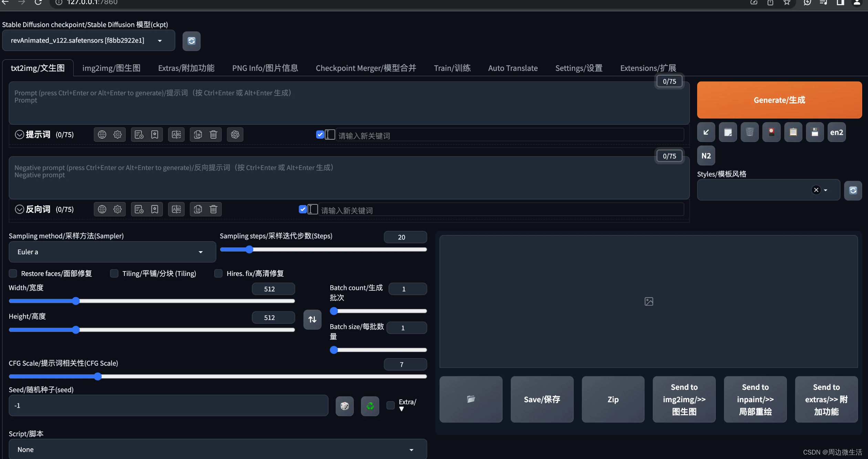Open favorites bookmark icon in 反向词 toolbar

(x=155, y=209)
